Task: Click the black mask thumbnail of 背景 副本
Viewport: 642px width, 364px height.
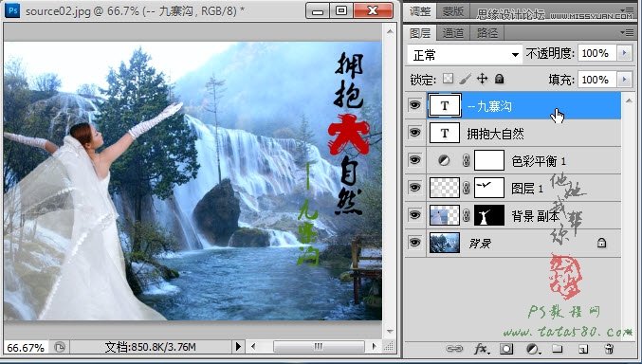Action: point(489,215)
